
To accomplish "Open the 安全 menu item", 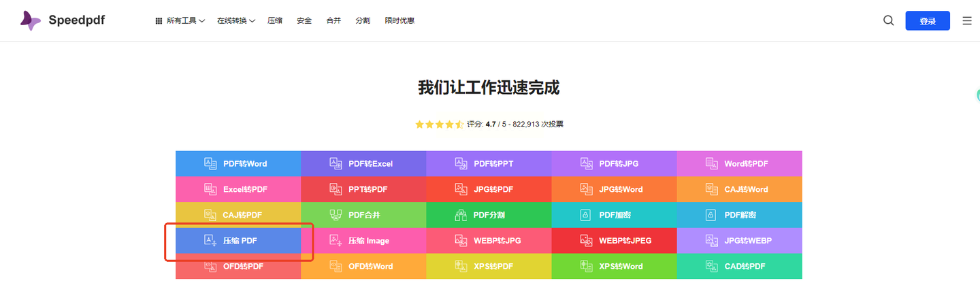I will (304, 21).
